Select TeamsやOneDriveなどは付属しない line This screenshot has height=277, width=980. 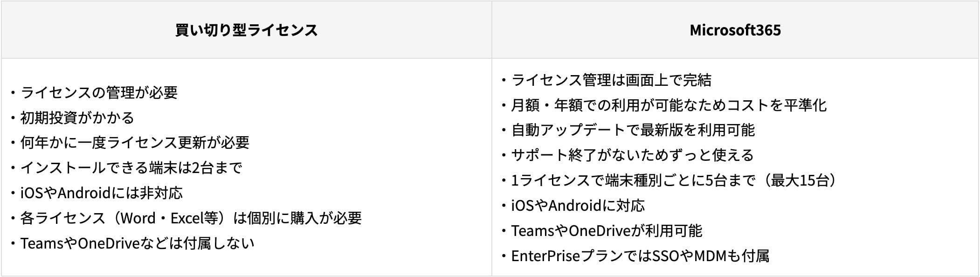[x=138, y=243]
